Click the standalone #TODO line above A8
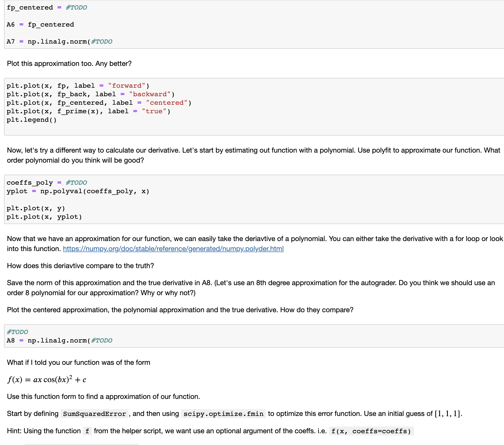 pyautogui.click(x=17, y=332)
